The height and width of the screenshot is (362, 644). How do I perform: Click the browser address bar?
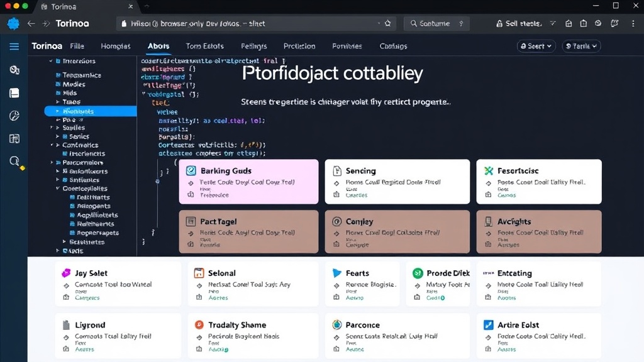pyautogui.click(x=255, y=24)
